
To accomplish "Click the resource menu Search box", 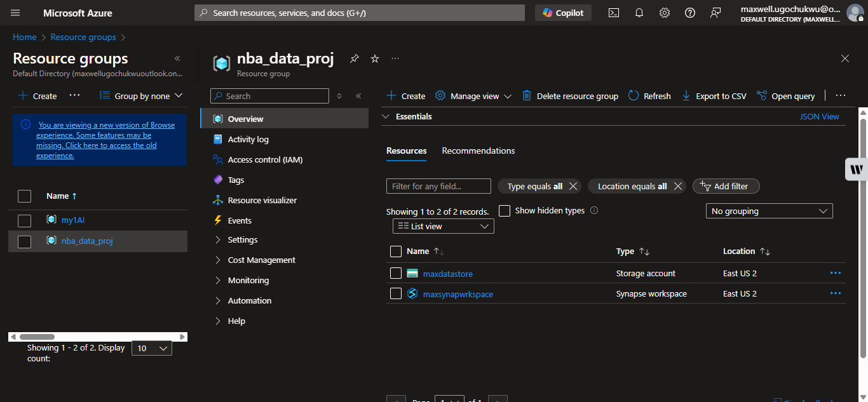I will pos(269,96).
